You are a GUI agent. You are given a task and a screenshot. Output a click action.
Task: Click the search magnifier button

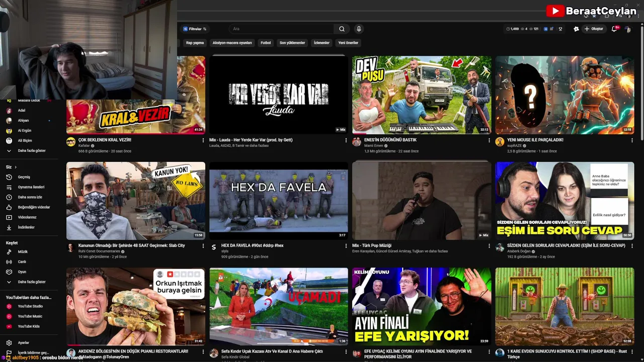[342, 29]
